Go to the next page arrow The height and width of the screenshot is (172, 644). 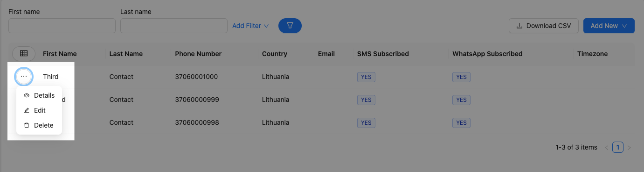coord(629,148)
